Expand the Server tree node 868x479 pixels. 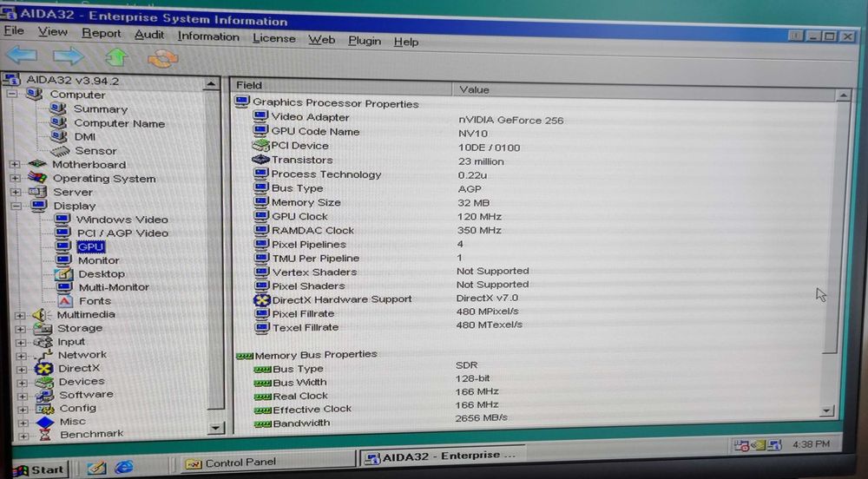16,192
